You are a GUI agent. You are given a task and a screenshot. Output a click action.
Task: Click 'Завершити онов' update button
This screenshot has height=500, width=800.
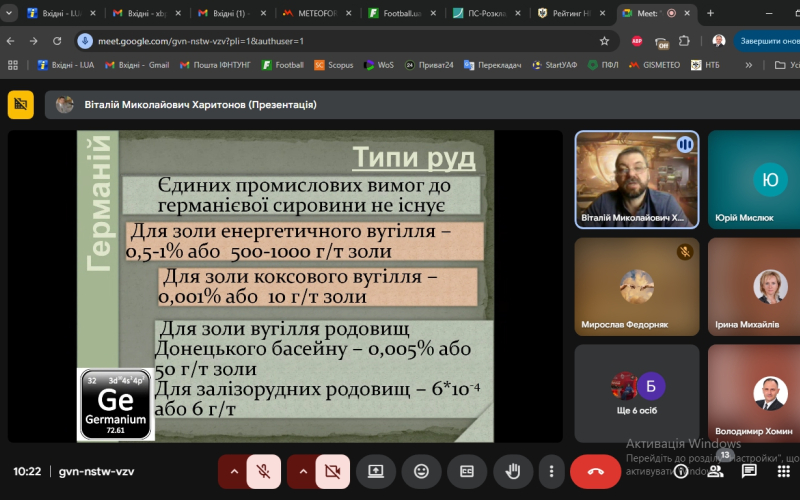coord(767,41)
